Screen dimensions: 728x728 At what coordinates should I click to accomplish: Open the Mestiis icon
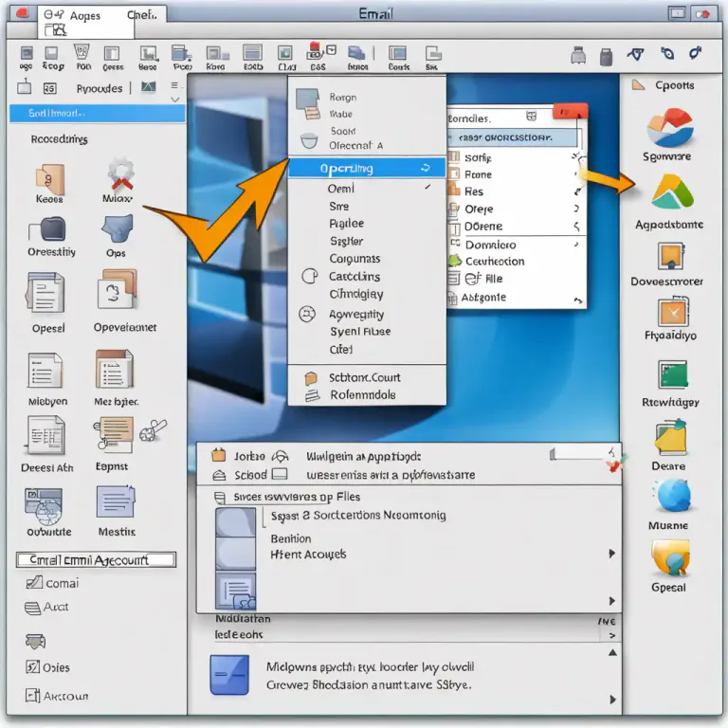(116, 501)
